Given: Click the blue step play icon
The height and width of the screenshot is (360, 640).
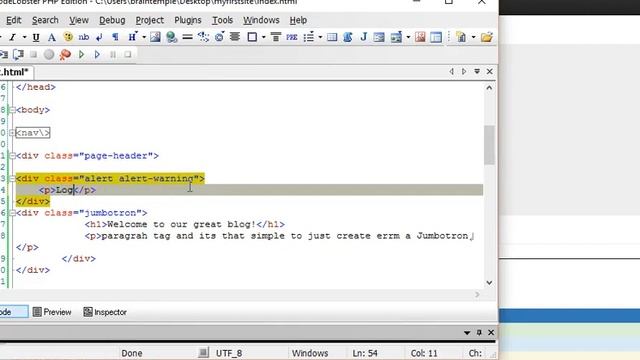Looking at the screenshot, I should 97,54.
